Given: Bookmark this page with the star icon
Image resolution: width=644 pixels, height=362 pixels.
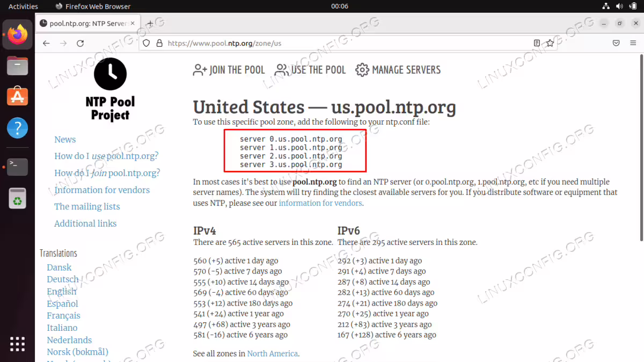Looking at the screenshot, I should pos(550,43).
